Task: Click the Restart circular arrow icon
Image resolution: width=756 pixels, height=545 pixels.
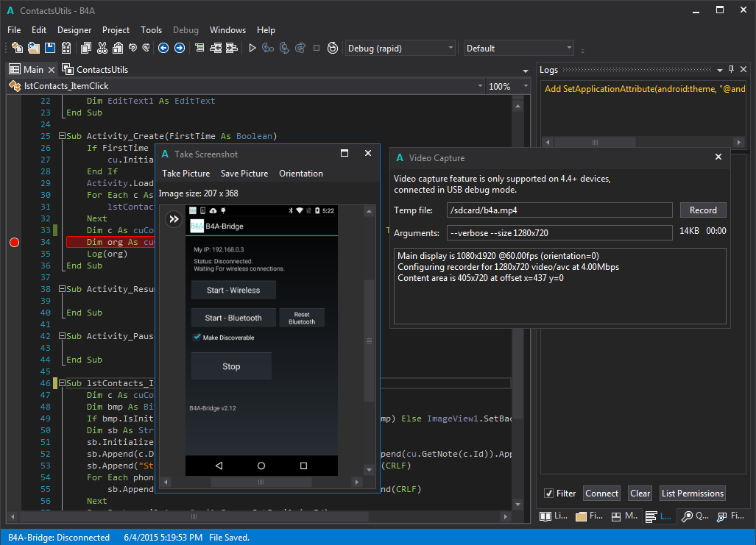Action: coord(333,48)
